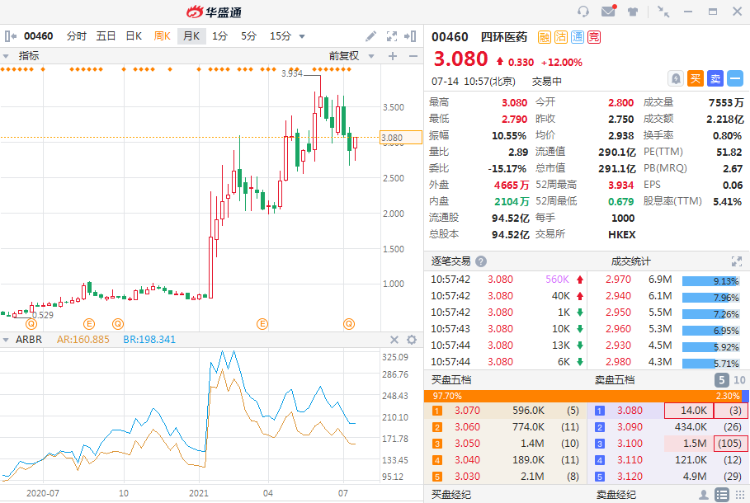Screen dimensions: 750x503
Task: Switch to 分时 intraday tab
Action: 77,36
